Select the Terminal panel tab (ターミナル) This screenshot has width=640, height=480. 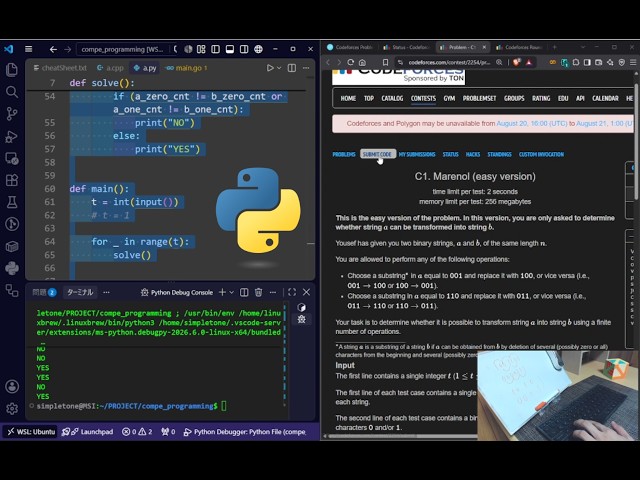[80, 292]
